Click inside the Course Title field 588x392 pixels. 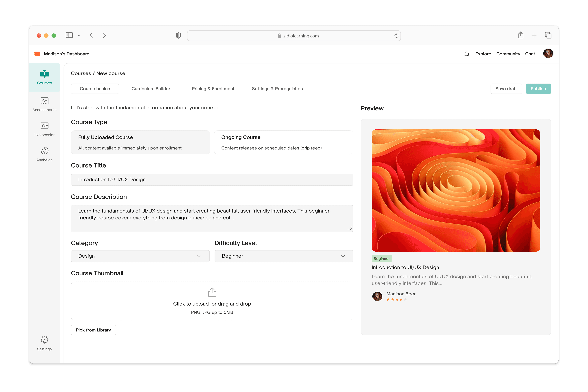(x=212, y=179)
